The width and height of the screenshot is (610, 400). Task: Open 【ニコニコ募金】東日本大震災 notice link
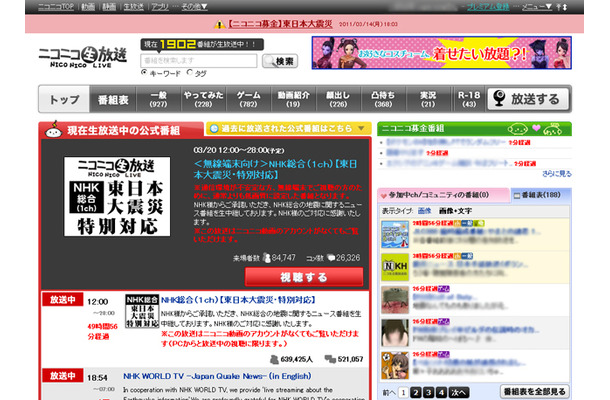[280, 24]
